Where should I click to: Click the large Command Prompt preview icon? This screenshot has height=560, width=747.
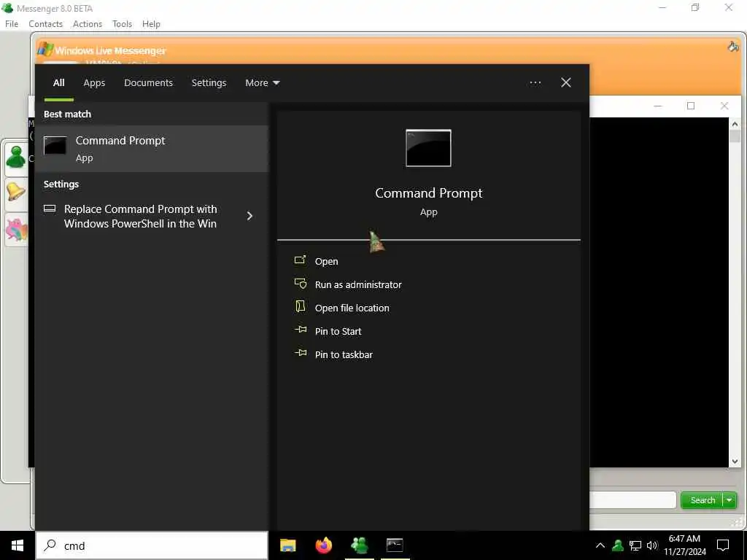[428, 148]
